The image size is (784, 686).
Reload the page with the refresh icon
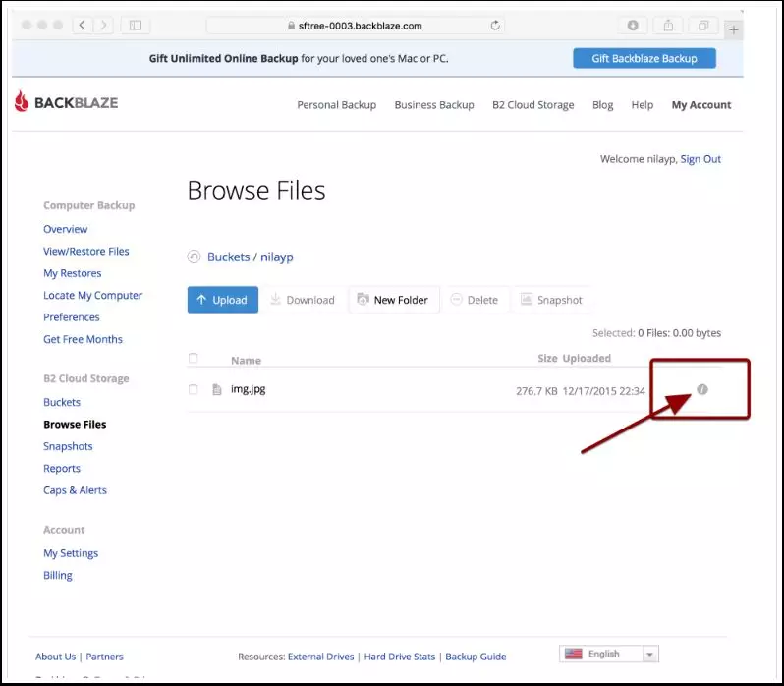[495, 25]
